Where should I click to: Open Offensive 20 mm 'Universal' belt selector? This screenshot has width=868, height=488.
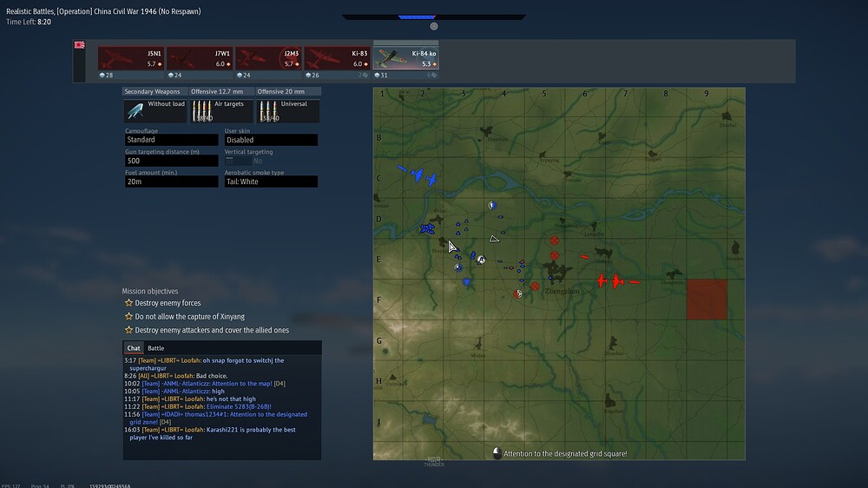click(x=287, y=111)
